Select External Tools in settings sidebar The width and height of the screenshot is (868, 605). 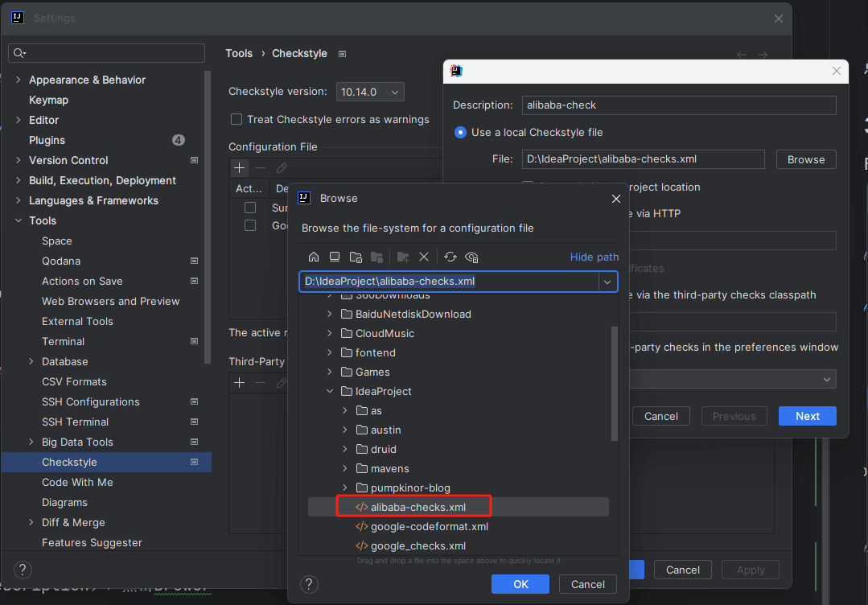(77, 321)
